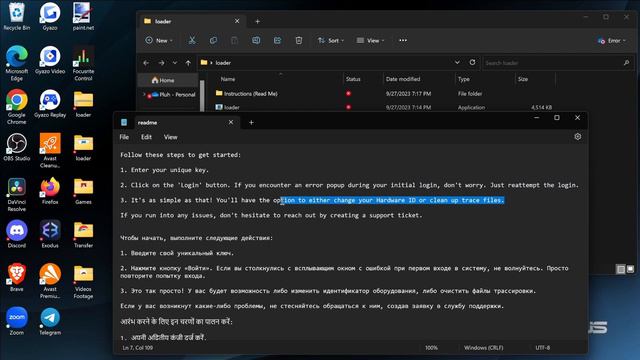Add a new tab in Notepad
The height and width of the screenshot is (360, 640).
(x=251, y=122)
